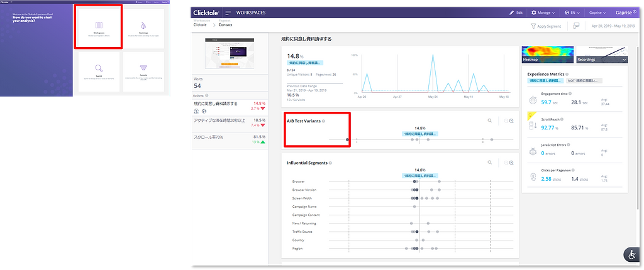Click the search icon in Influential Segments panel

click(x=489, y=163)
